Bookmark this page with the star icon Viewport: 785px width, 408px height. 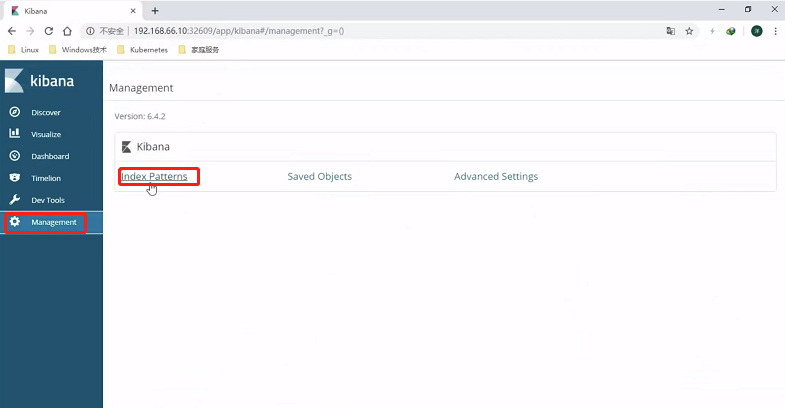point(689,31)
